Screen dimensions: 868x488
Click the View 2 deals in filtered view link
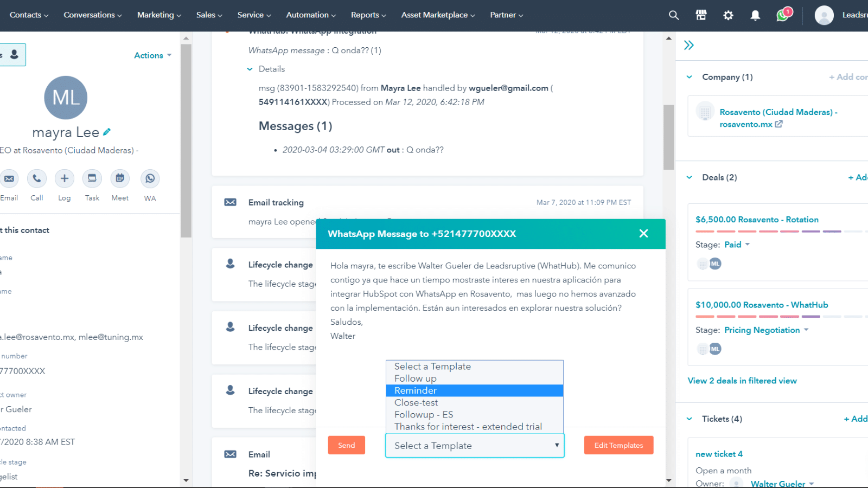pos(742,380)
